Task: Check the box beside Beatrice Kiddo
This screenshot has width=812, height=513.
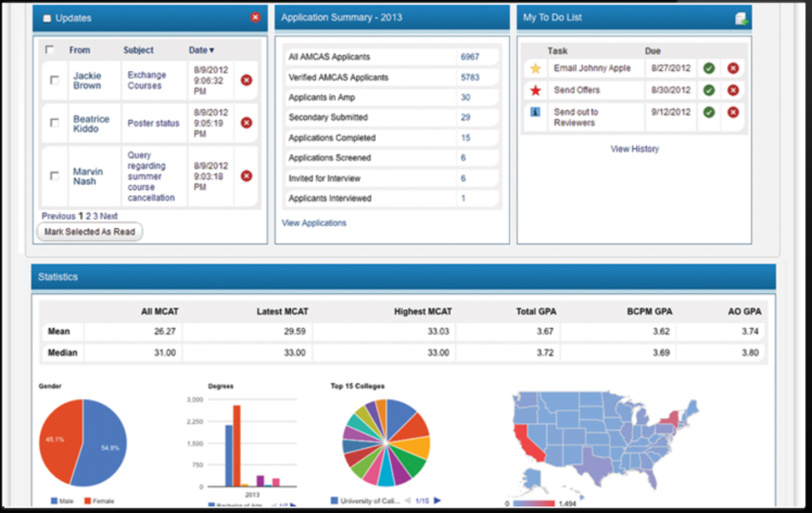Action: pyautogui.click(x=54, y=124)
